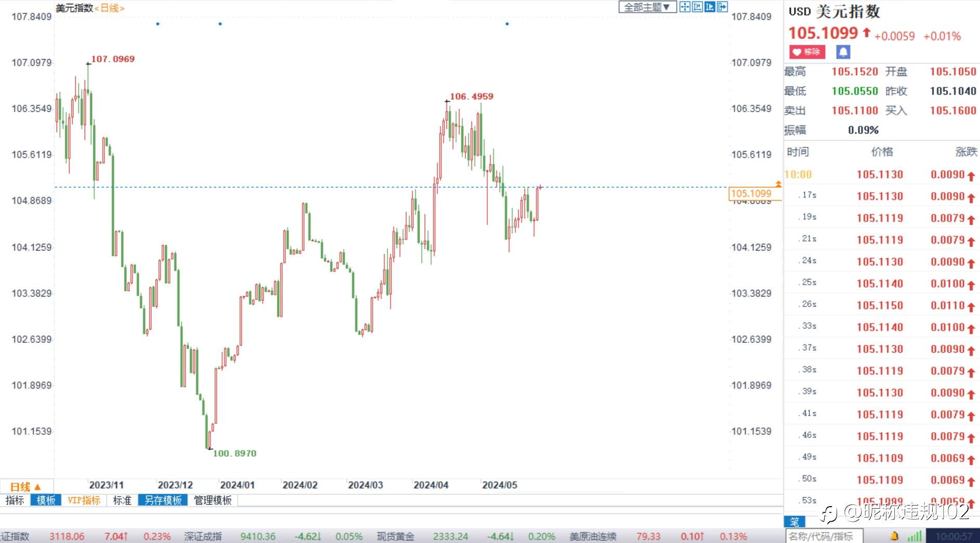Click the 价格 column header
980x543 pixels.
pyautogui.click(x=882, y=152)
